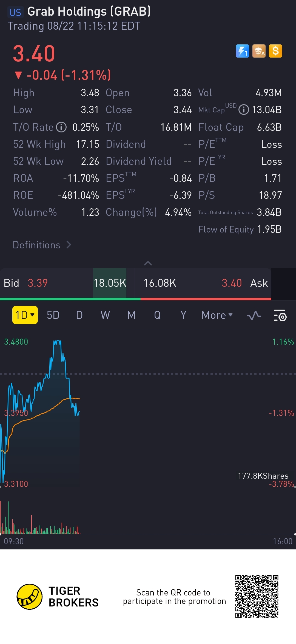The height and width of the screenshot is (644, 296).
Task: Select the W weekly chart tab
Action: coord(105,315)
